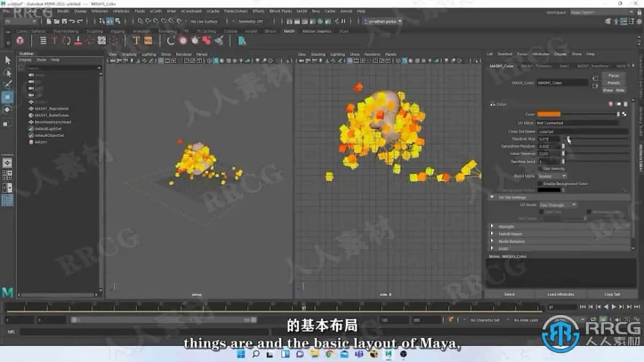This screenshot has width=644, height=362.
Task: Select MASH1_BulletSolver in the Outliner
Action: pos(52,115)
